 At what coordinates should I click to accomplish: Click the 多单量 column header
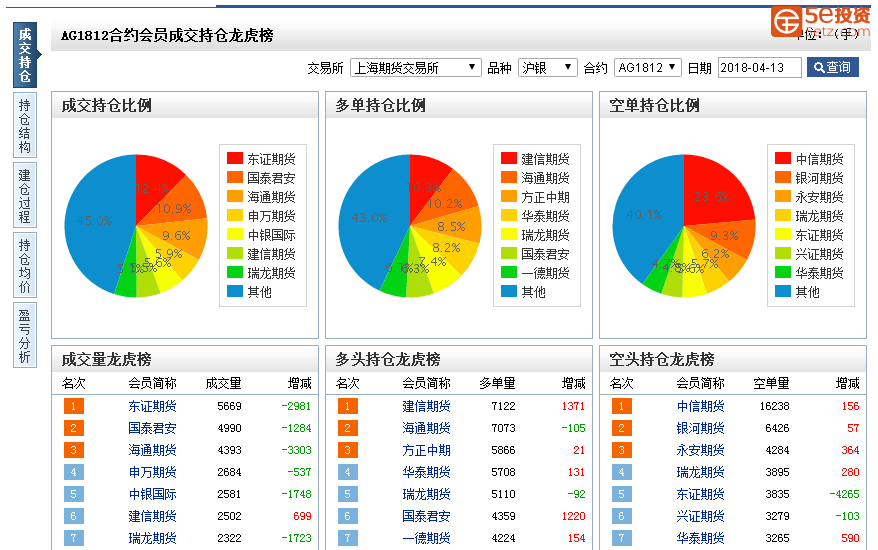(x=497, y=384)
